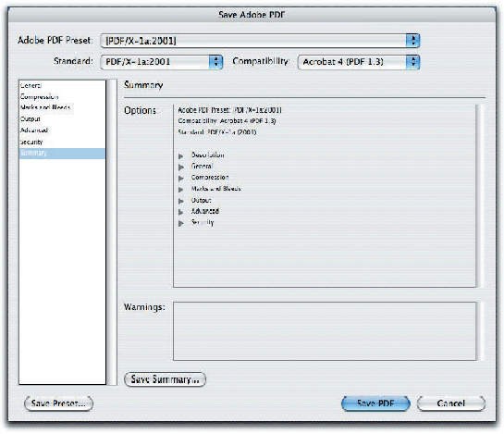Expand the Output summary triangle
The height and width of the screenshot is (434, 504).
181,201
